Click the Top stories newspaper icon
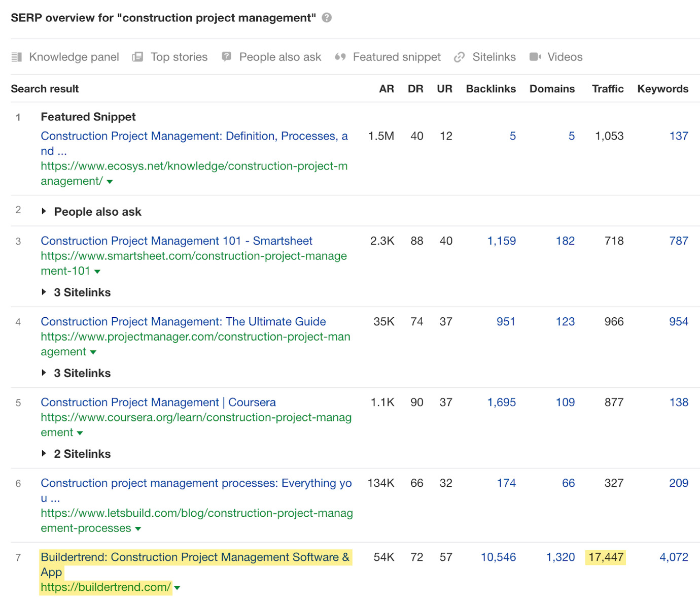 (x=137, y=57)
